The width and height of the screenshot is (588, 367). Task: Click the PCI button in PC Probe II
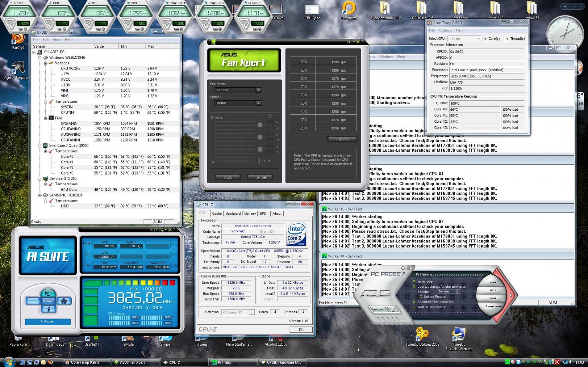(493, 290)
